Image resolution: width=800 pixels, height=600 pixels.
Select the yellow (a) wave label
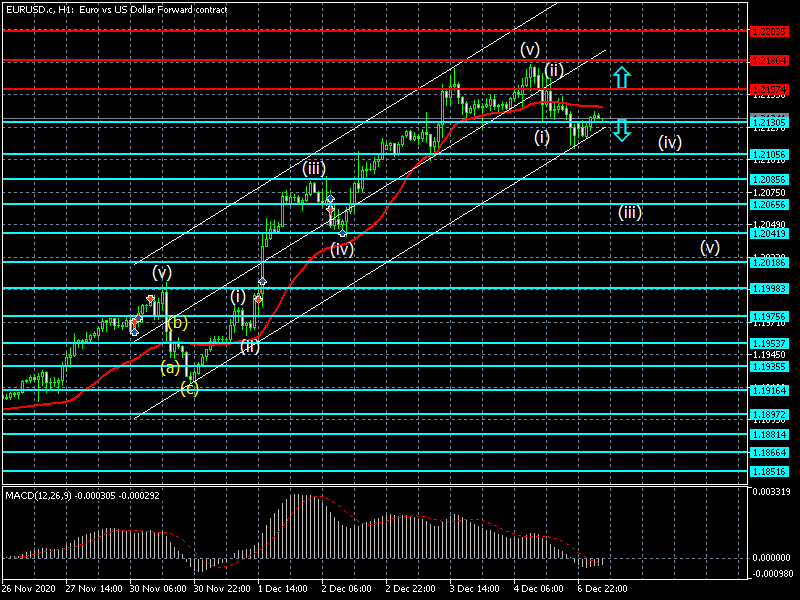click(x=170, y=367)
